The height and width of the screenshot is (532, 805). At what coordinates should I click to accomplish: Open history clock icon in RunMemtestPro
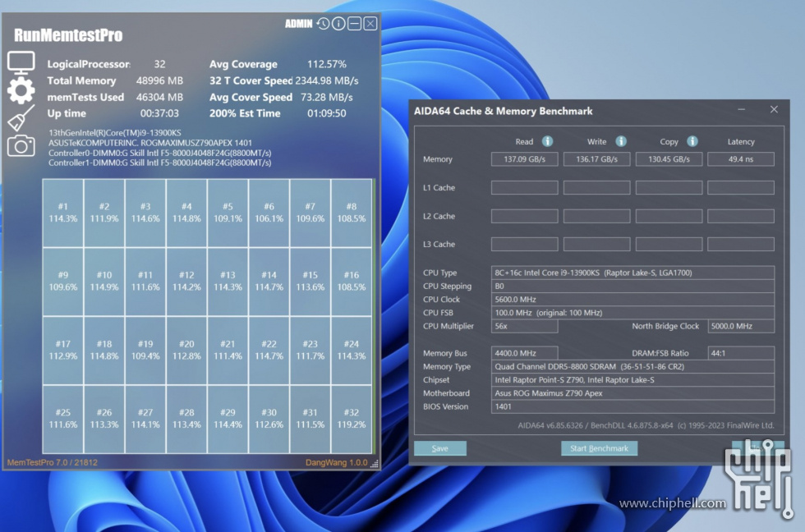[323, 24]
